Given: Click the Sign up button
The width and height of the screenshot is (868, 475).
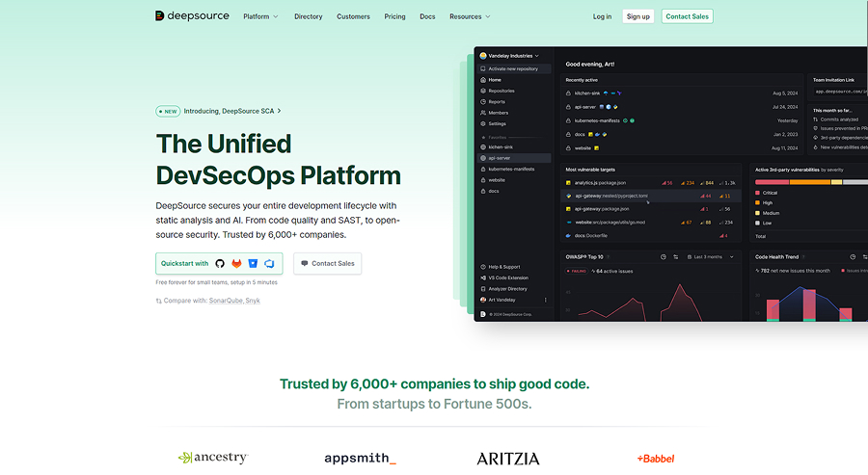Looking at the screenshot, I should (x=637, y=16).
